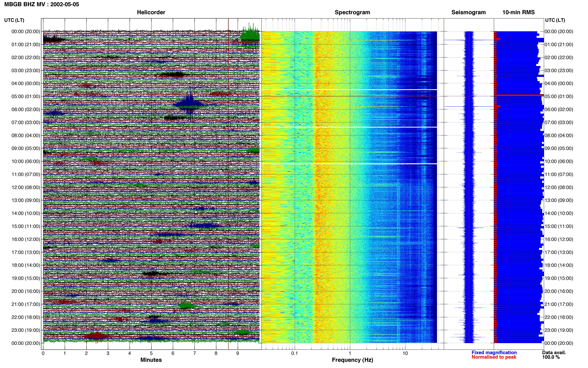
Task: Click minute tick label 5 on the helicorder axis
Action: point(151,353)
